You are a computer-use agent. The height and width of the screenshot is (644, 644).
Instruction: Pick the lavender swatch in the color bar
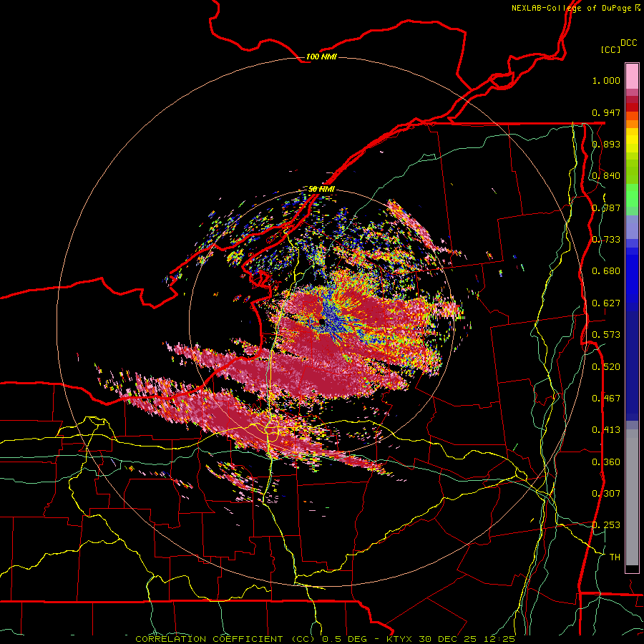[x=632, y=227]
